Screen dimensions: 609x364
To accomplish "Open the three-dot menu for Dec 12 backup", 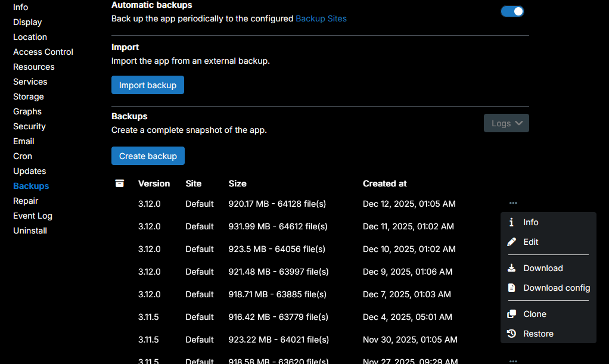I will 513,204.
